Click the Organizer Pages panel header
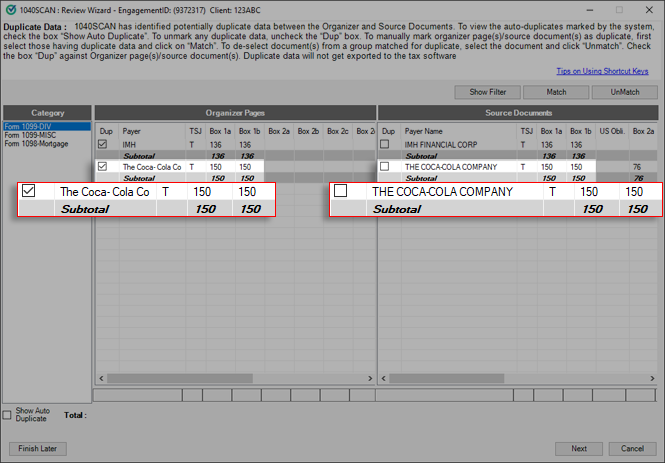 click(235, 113)
